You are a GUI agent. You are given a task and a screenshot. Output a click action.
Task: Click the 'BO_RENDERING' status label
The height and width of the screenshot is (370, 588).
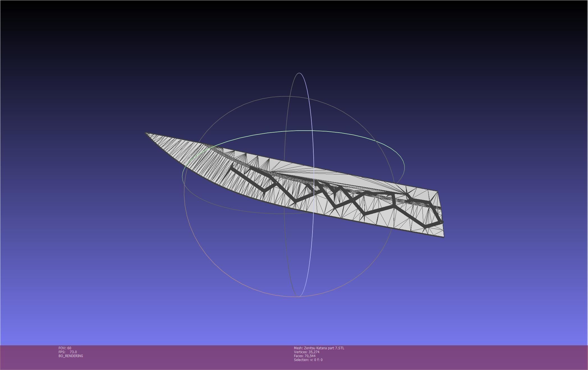point(71,356)
